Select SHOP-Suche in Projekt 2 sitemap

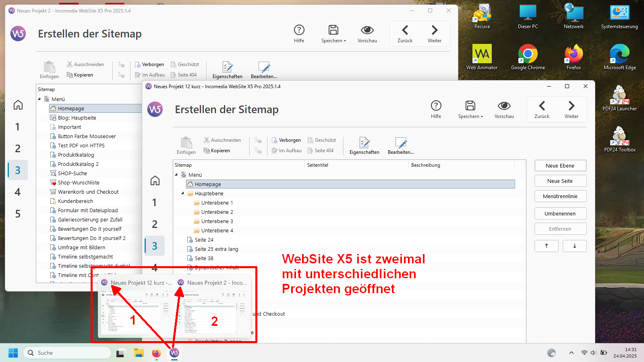pos(68,173)
